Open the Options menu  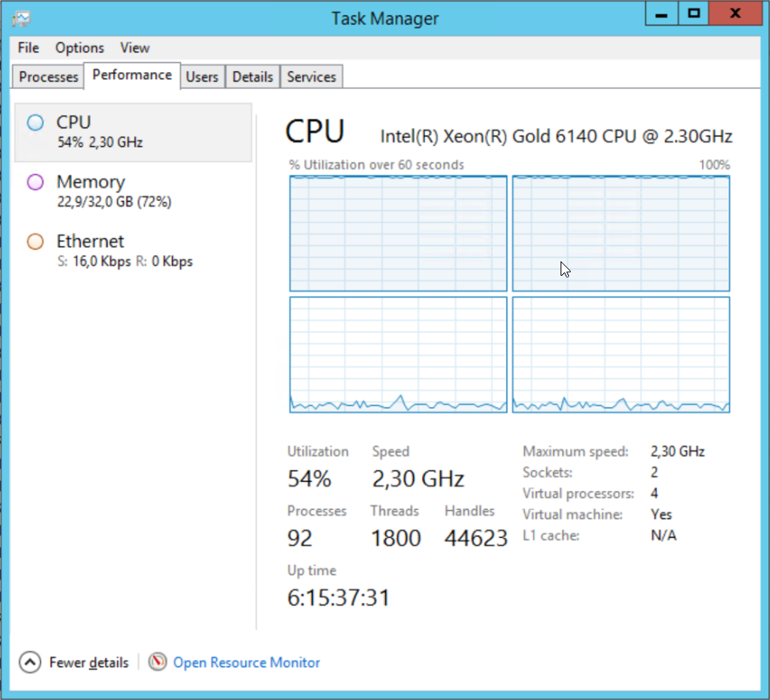coord(80,48)
